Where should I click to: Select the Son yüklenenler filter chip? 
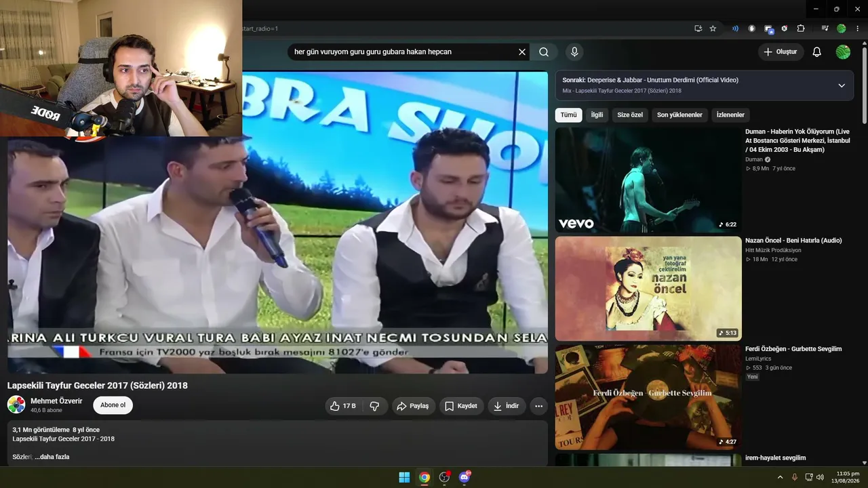click(x=679, y=115)
